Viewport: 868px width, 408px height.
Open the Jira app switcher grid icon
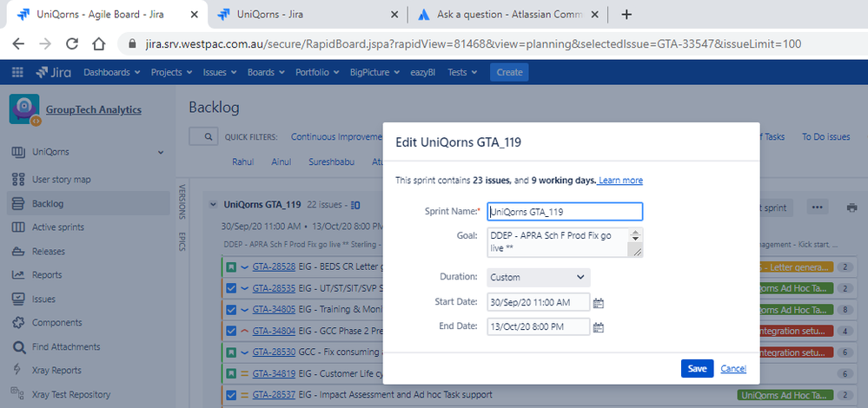[x=17, y=72]
